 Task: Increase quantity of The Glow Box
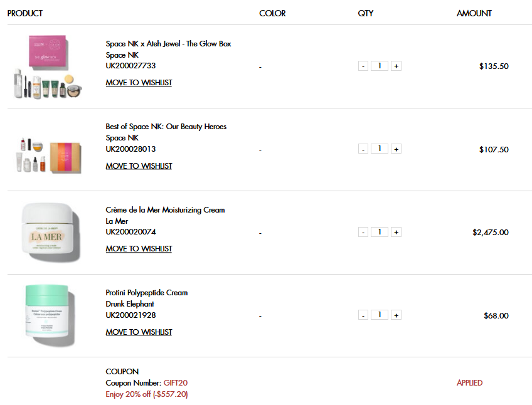click(396, 65)
